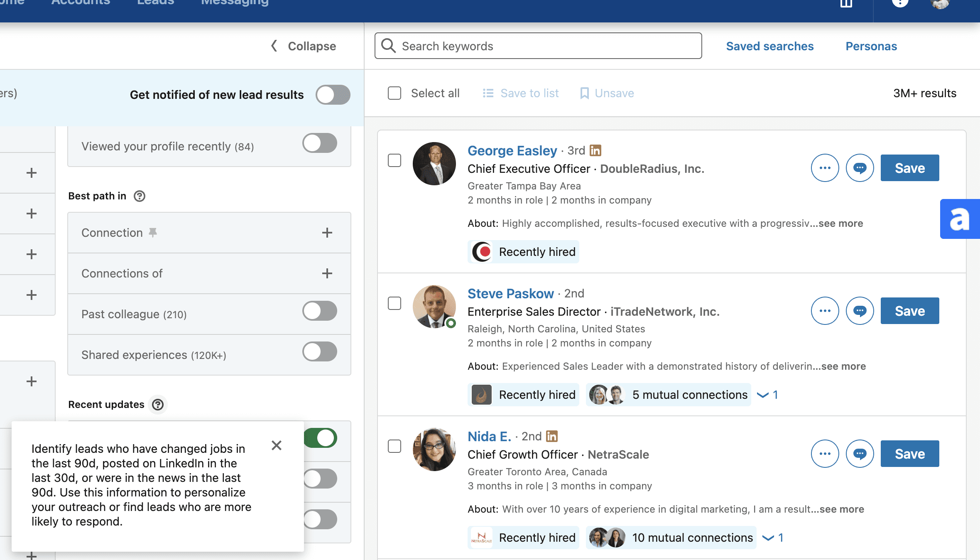Image resolution: width=980 pixels, height=560 pixels.
Task: Open Steve Paskow's profile link
Action: (x=510, y=293)
